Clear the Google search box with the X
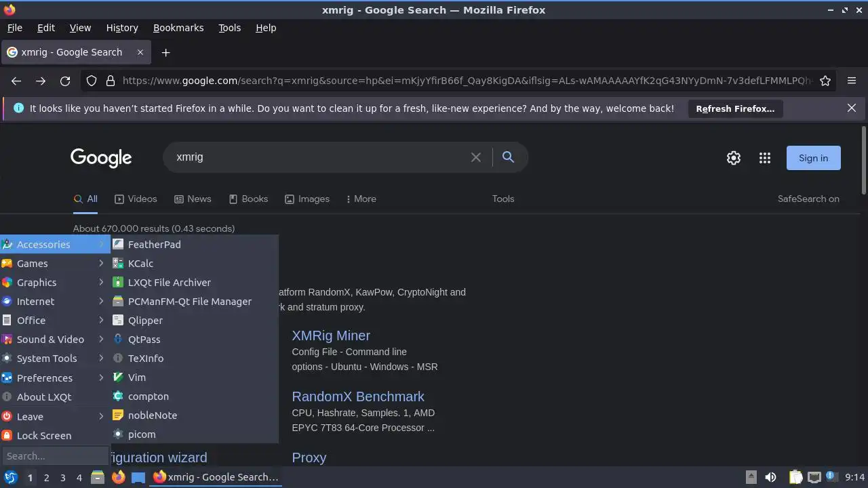868x488 pixels. coord(476,157)
